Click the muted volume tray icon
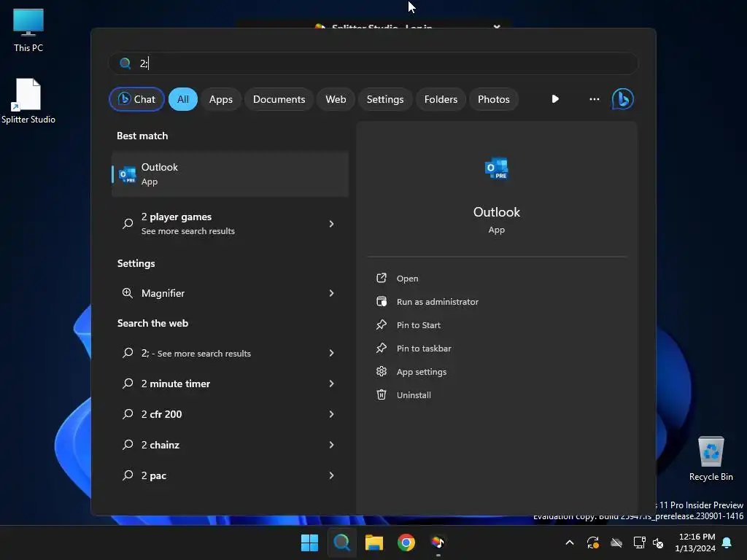The width and height of the screenshot is (747, 560). point(658,542)
